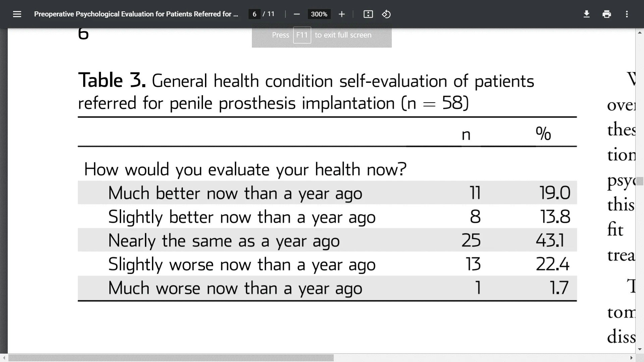Click the vertical scrollbar thumb
The image size is (644, 362).
[x=640, y=181]
